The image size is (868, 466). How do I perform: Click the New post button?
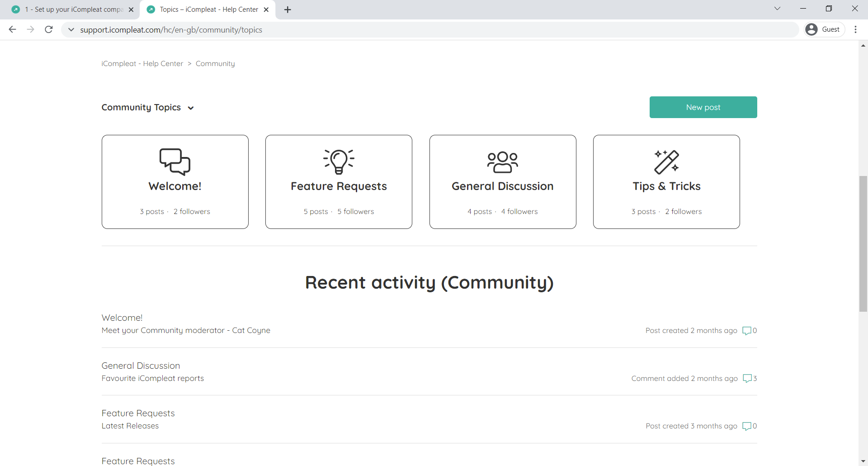click(703, 107)
